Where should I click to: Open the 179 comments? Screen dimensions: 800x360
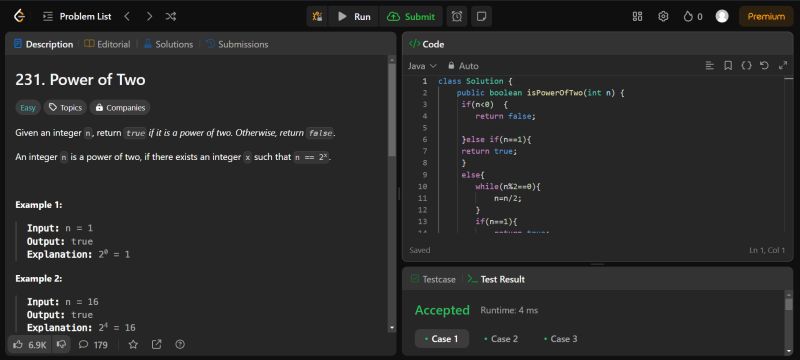[93, 345]
